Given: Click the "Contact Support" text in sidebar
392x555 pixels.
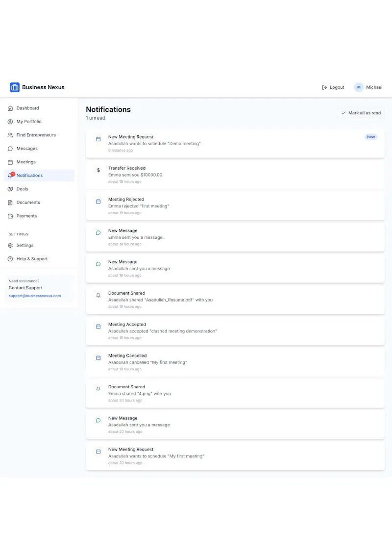Looking at the screenshot, I should tap(25, 288).
